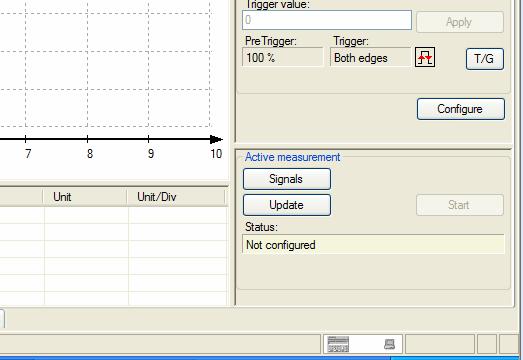523x360 pixels.
Task: Click the Trigger value: label
Action: (x=278, y=4)
